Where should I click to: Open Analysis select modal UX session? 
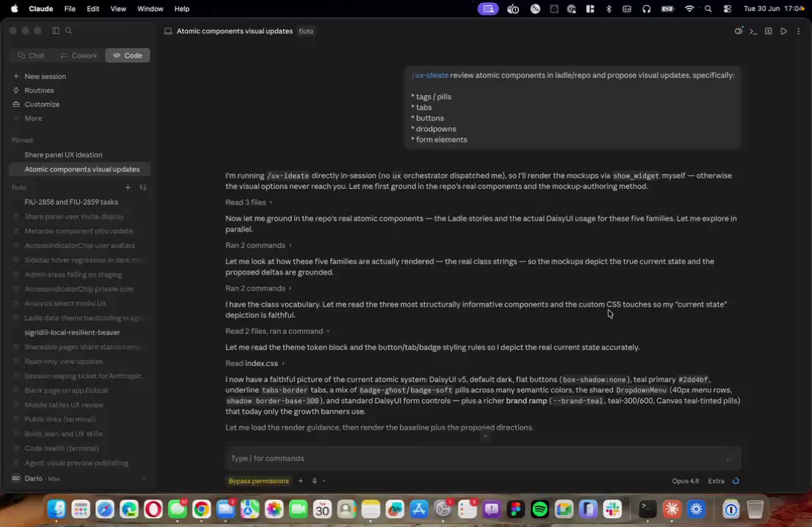[x=65, y=304]
